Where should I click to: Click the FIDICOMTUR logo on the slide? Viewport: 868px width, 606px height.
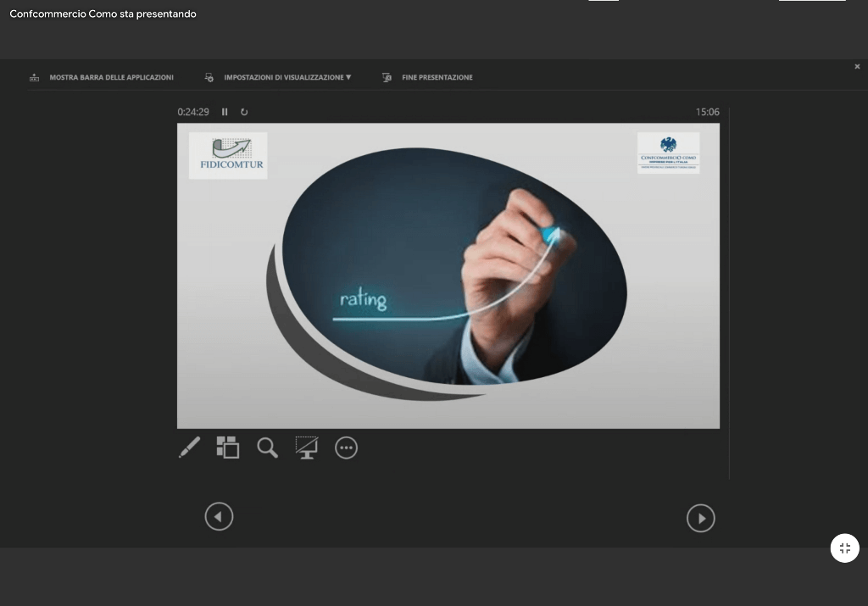point(228,155)
